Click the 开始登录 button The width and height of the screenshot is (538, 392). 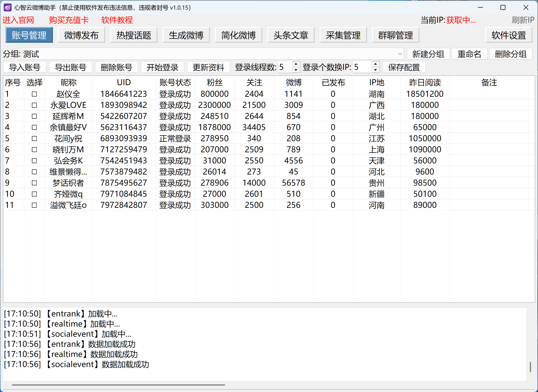162,67
